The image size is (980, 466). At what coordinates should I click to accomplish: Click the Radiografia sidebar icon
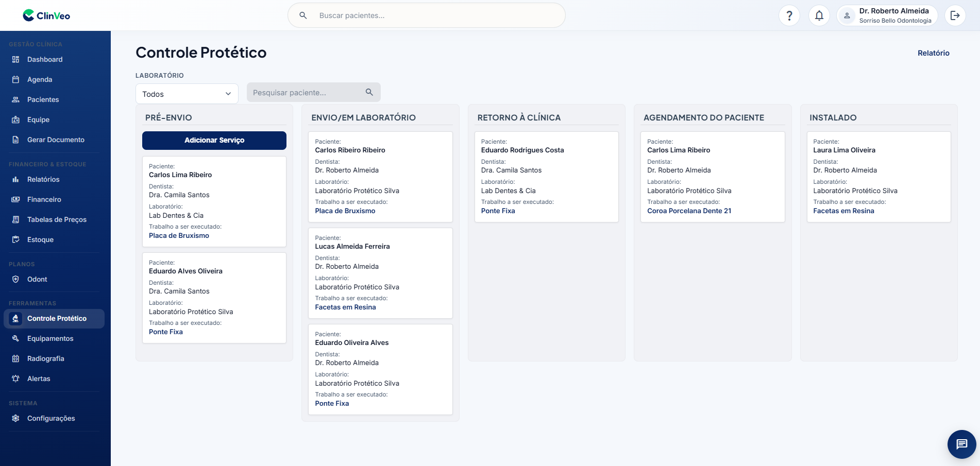[15, 358]
